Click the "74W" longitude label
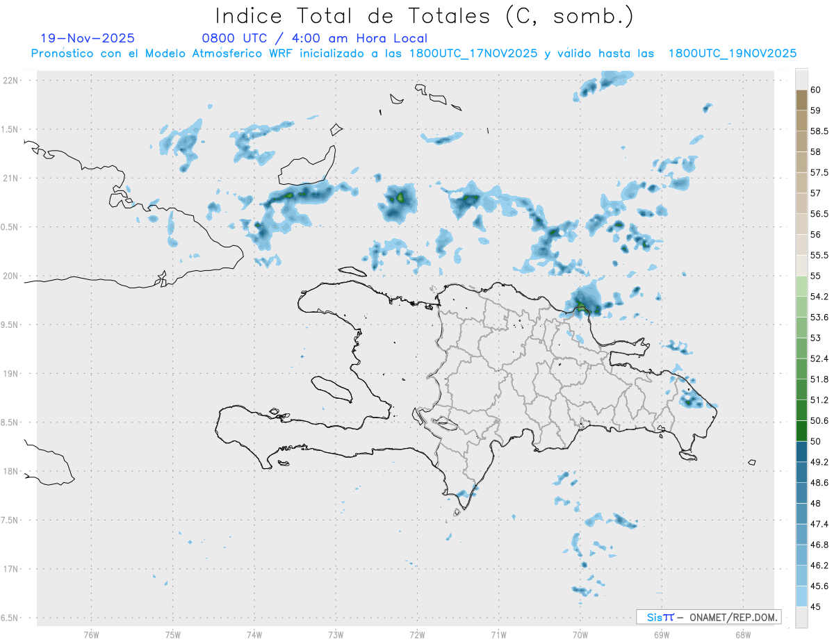834x644 pixels. 254,634
